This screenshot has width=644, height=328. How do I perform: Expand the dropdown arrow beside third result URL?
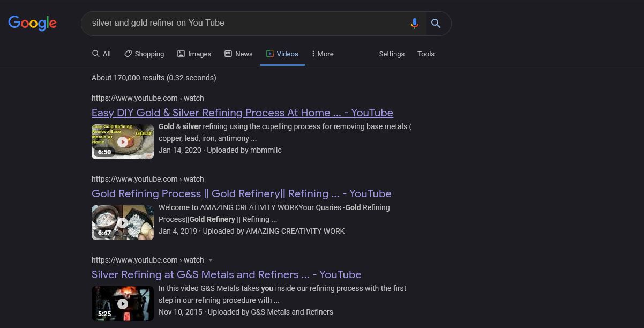click(210, 260)
